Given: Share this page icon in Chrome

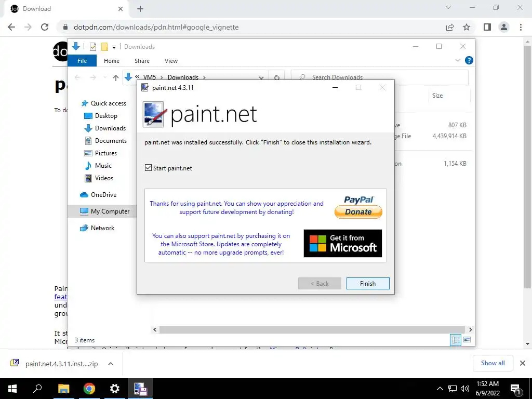Looking at the screenshot, I should coord(450,27).
